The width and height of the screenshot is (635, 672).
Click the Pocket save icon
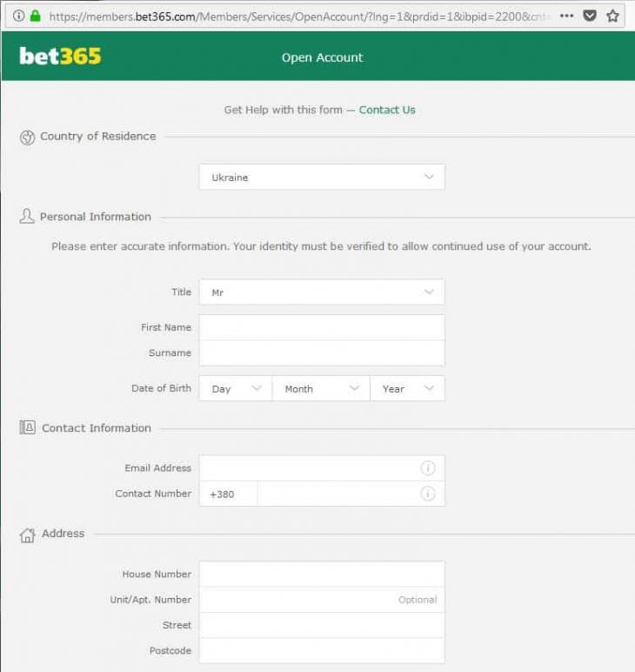[590, 16]
